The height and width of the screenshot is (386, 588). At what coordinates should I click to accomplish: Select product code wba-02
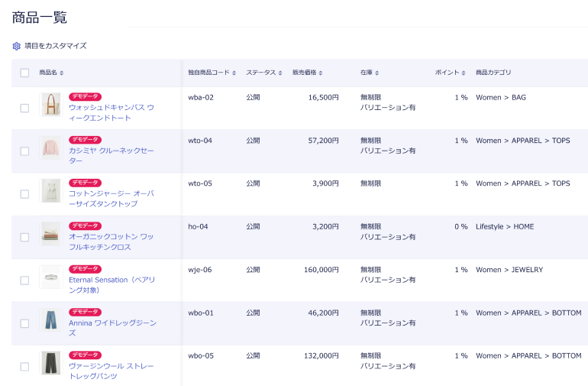201,98
